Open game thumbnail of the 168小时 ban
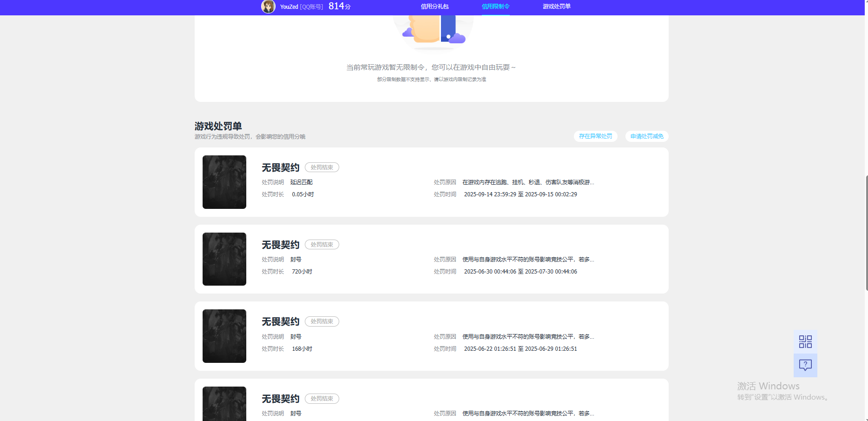This screenshot has height=421, width=868. tap(224, 336)
